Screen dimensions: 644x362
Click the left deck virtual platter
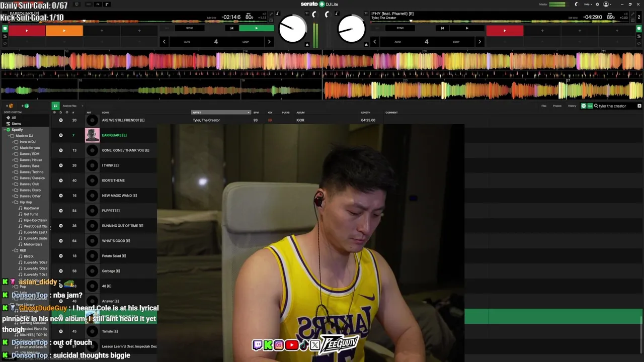[x=292, y=29]
